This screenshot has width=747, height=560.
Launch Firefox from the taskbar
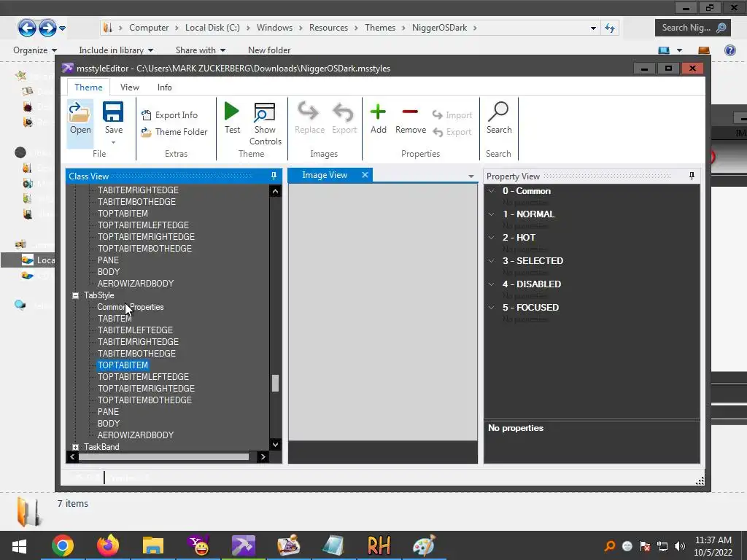[x=108, y=545]
